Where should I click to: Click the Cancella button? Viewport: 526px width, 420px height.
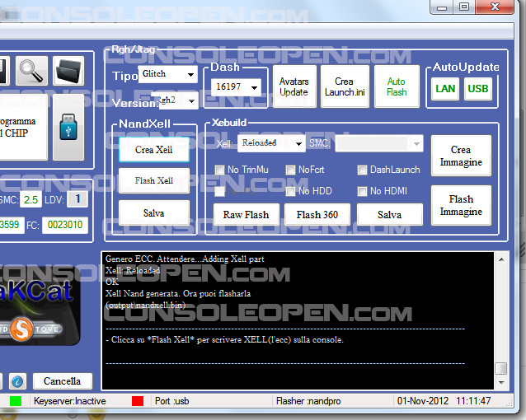click(x=62, y=381)
